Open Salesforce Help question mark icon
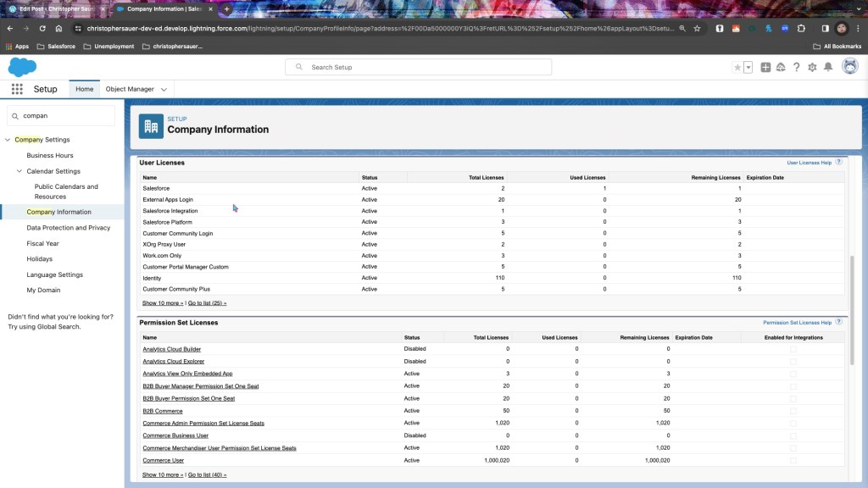This screenshot has height=488, width=868. [x=796, y=67]
